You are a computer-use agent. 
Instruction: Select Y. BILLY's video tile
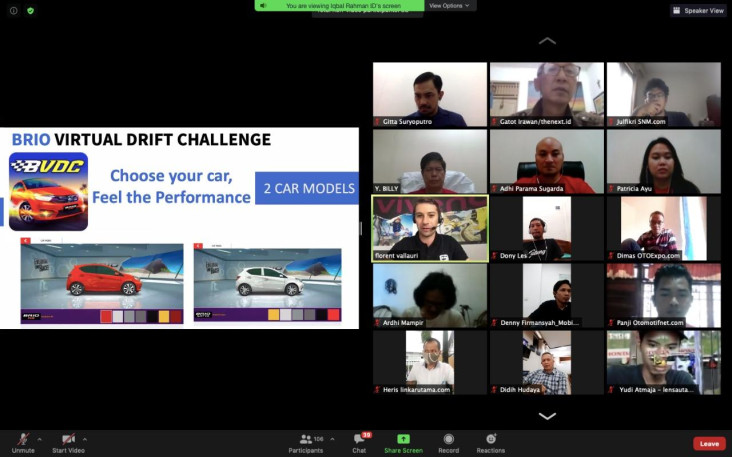(x=430, y=162)
